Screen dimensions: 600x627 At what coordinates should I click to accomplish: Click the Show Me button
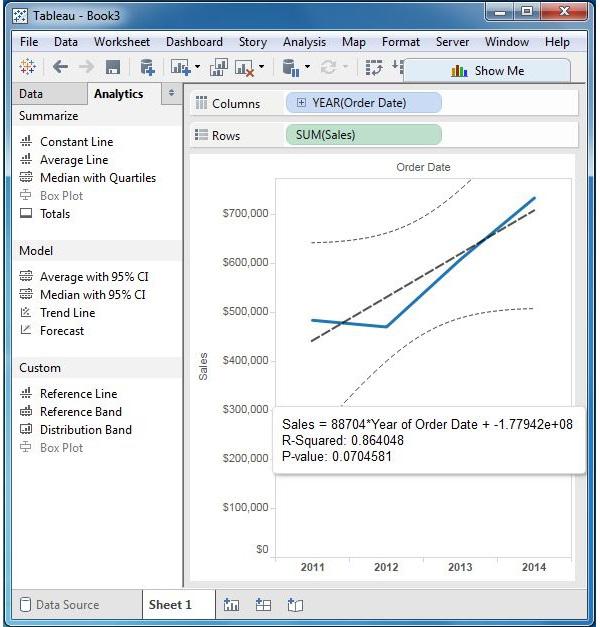pos(487,71)
